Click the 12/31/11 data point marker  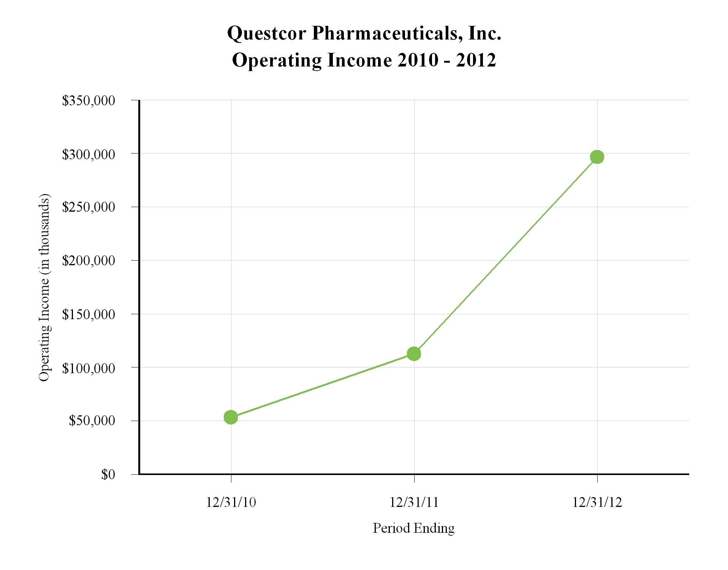coord(414,354)
